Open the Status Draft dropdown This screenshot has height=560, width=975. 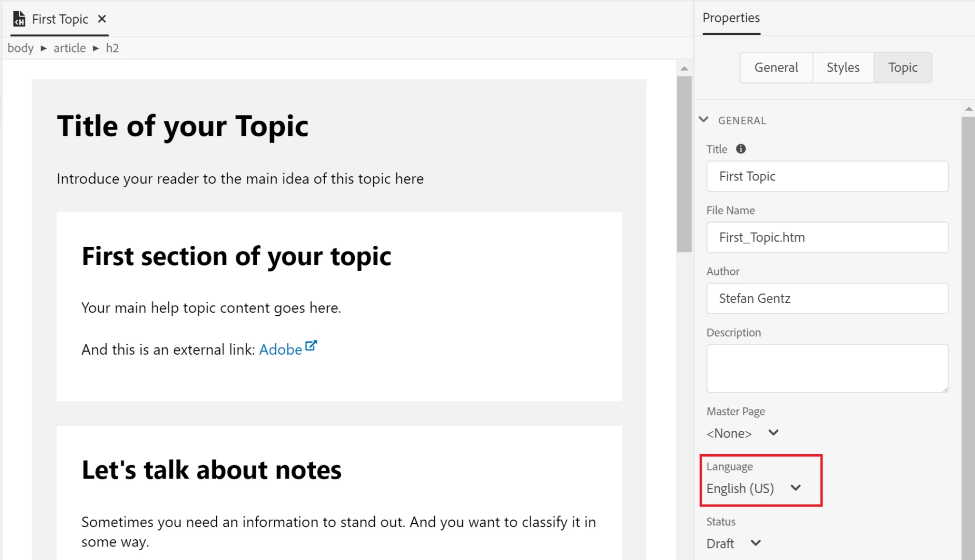click(x=733, y=543)
